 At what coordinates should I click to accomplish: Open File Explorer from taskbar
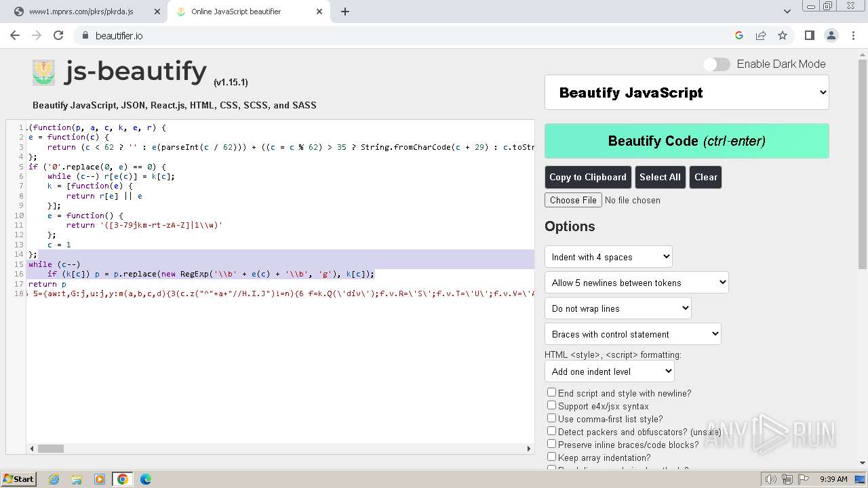point(77,479)
